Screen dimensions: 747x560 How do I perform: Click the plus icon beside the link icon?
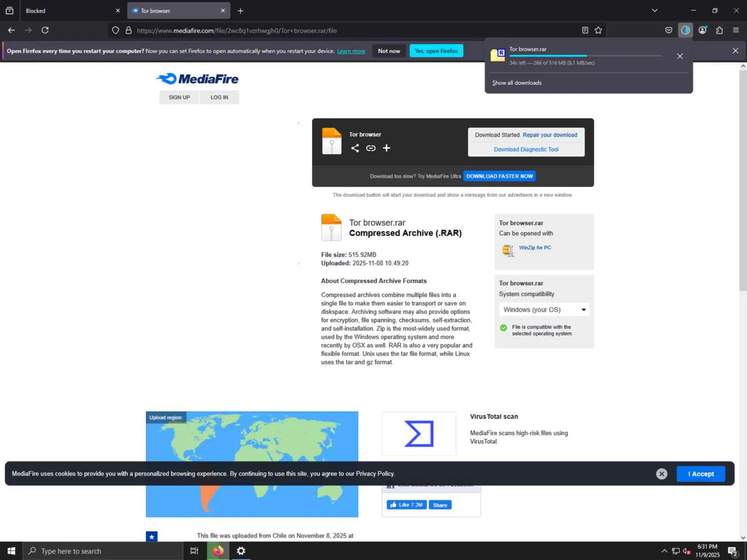click(x=387, y=148)
